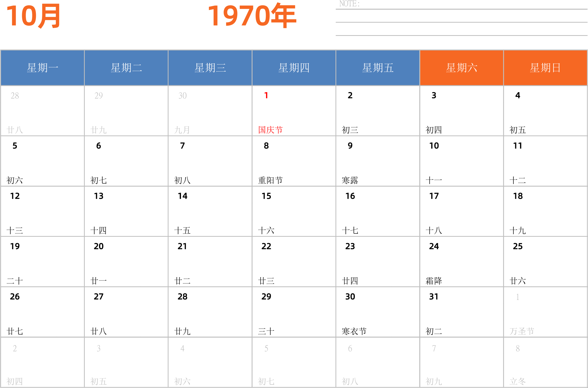Select the 星期三 column header
Screen dimensions: 588x388
pyautogui.click(x=210, y=68)
